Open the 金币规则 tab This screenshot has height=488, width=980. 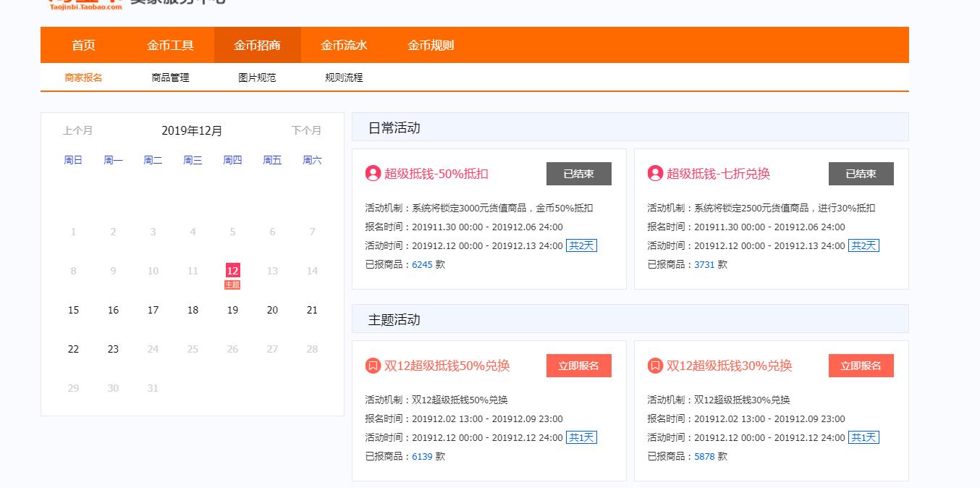pyautogui.click(x=430, y=44)
